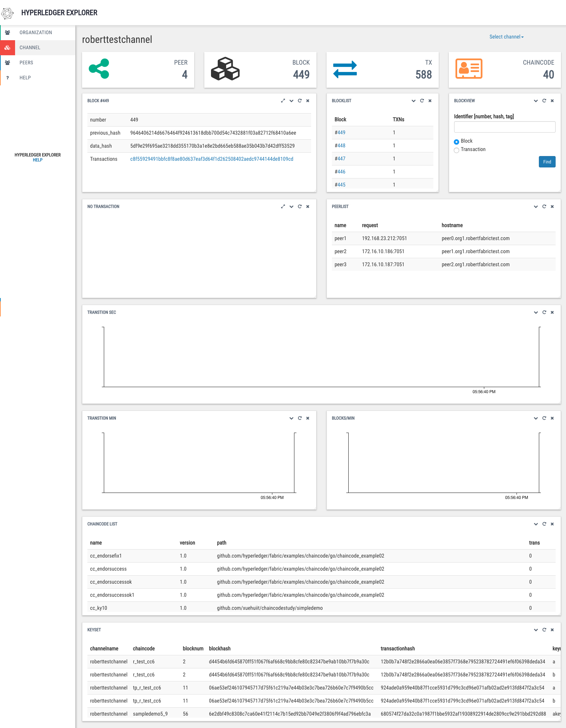Refresh the Transtion Sec chart panel

[544, 312]
